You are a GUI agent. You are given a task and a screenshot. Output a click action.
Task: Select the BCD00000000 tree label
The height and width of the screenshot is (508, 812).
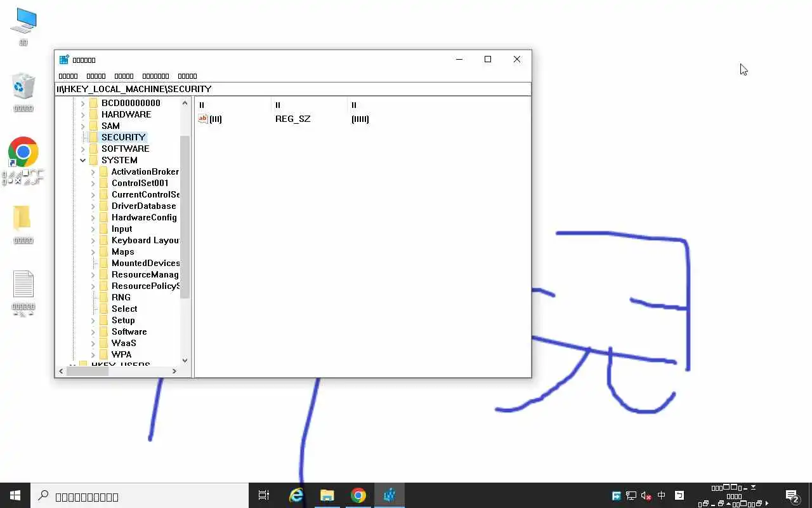(x=131, y=103)
